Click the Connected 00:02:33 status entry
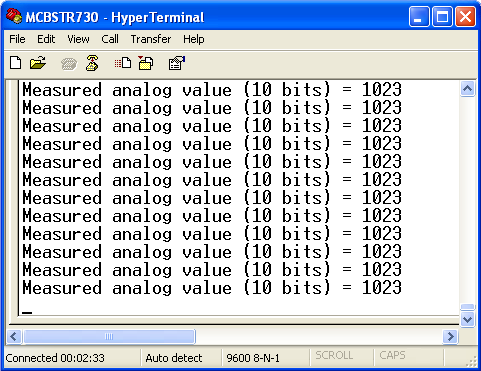The width and height of the screenshot is (481, 371). (55, 358)
